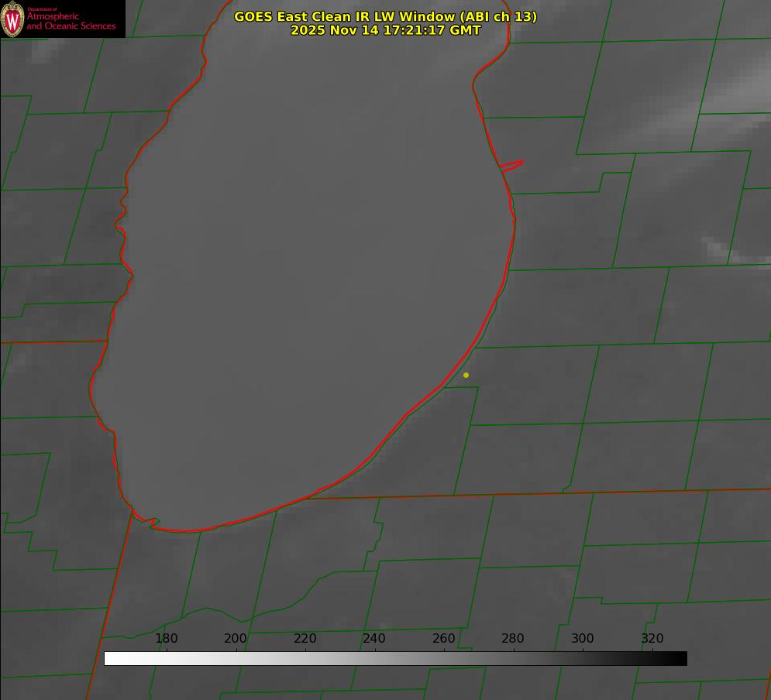The width and height of the screenshot is (771, 700).
Task: Click the black end of the colorbar
Action: click(x=681, y=658)
